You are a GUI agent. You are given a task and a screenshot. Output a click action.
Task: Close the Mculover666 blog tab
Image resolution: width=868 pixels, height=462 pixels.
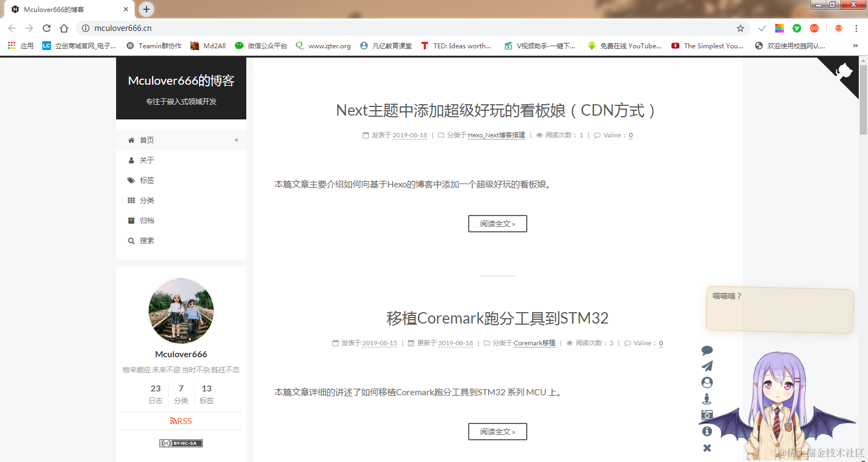pos(126,9)
